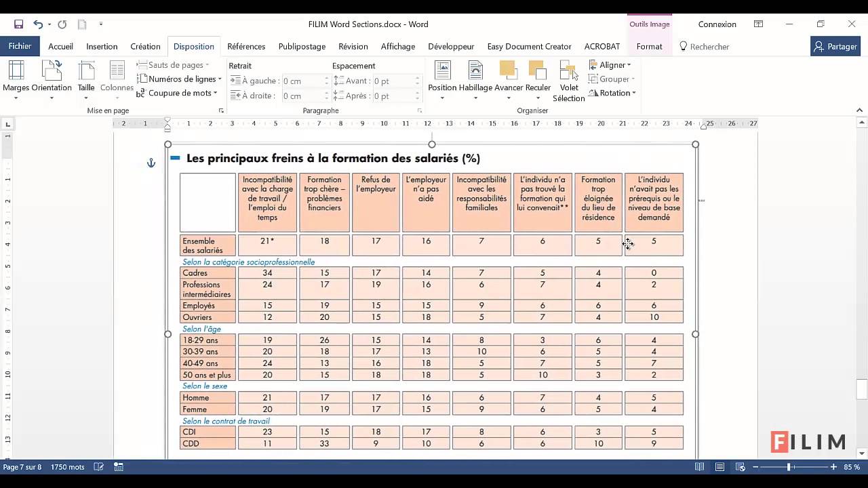This screenshot has width=868, height=488.
Task: Open the Marges margins gallery
Action: click(16, 81)
